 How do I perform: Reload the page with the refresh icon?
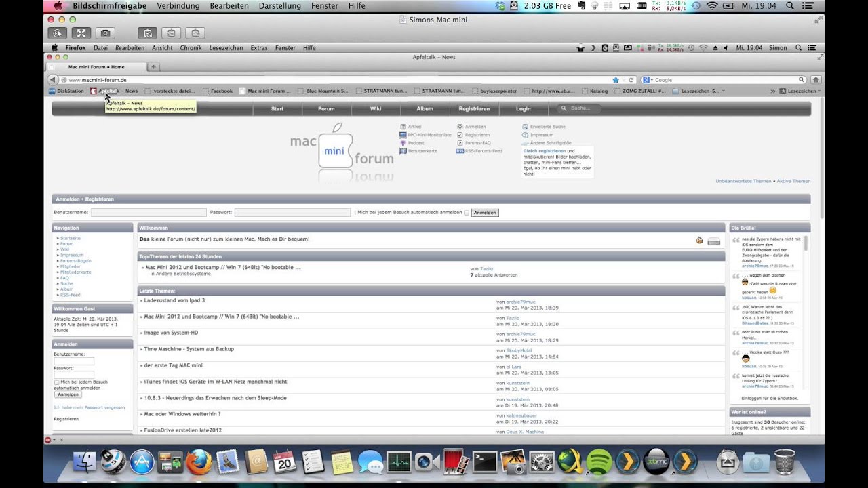[x=631, y=80]
